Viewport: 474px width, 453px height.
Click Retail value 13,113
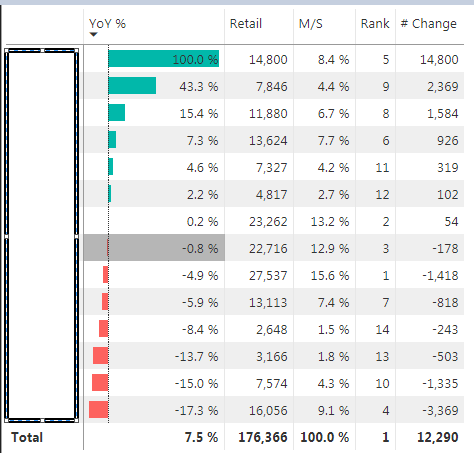[268, 303]
